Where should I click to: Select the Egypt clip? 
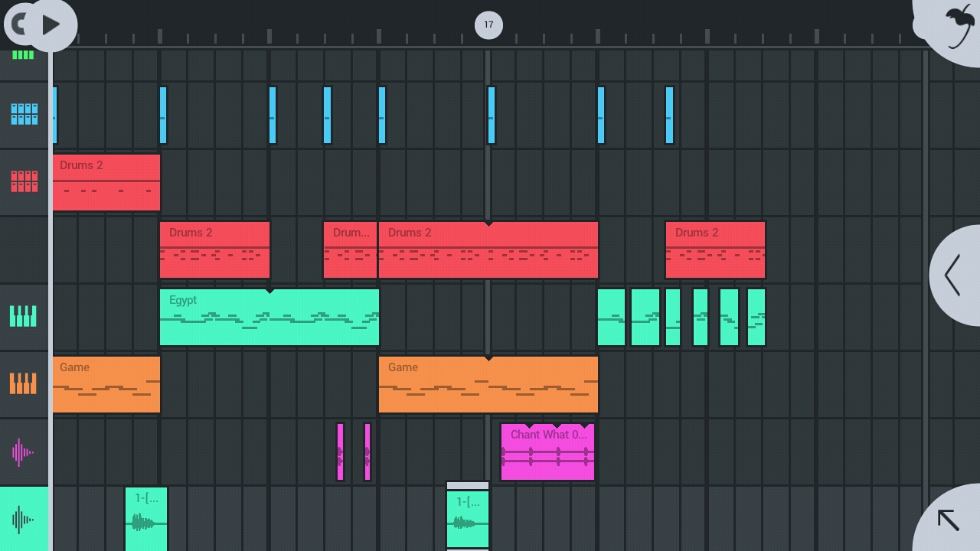click(269, 317)
